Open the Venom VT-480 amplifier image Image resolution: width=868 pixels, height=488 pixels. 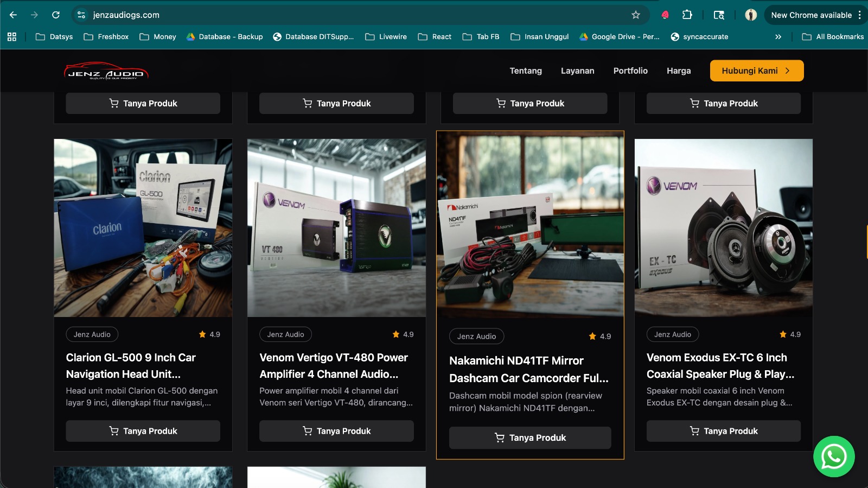(336, 228)
